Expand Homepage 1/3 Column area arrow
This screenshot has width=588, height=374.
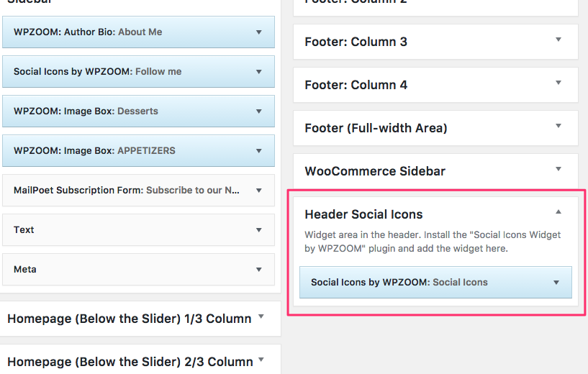261,316
